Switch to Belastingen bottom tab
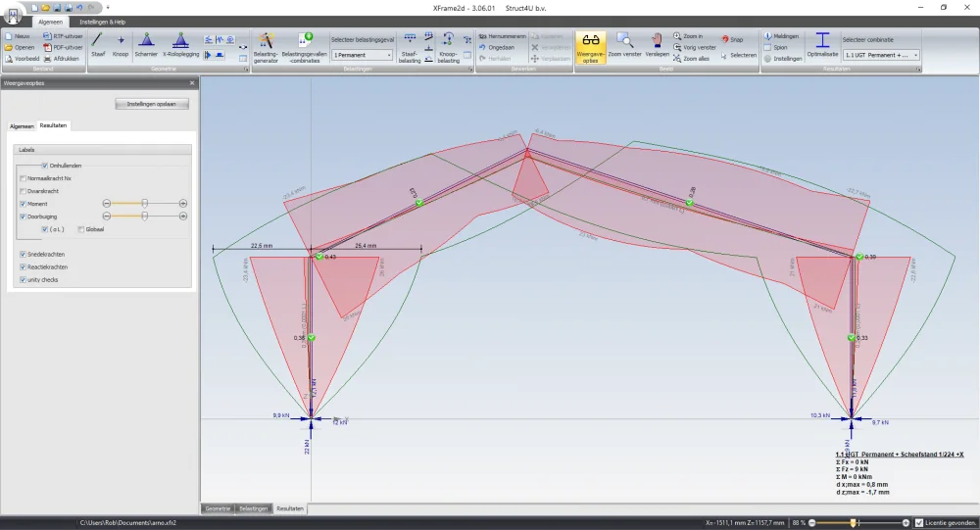Screen dimensions: 980x530 (254, 508)
